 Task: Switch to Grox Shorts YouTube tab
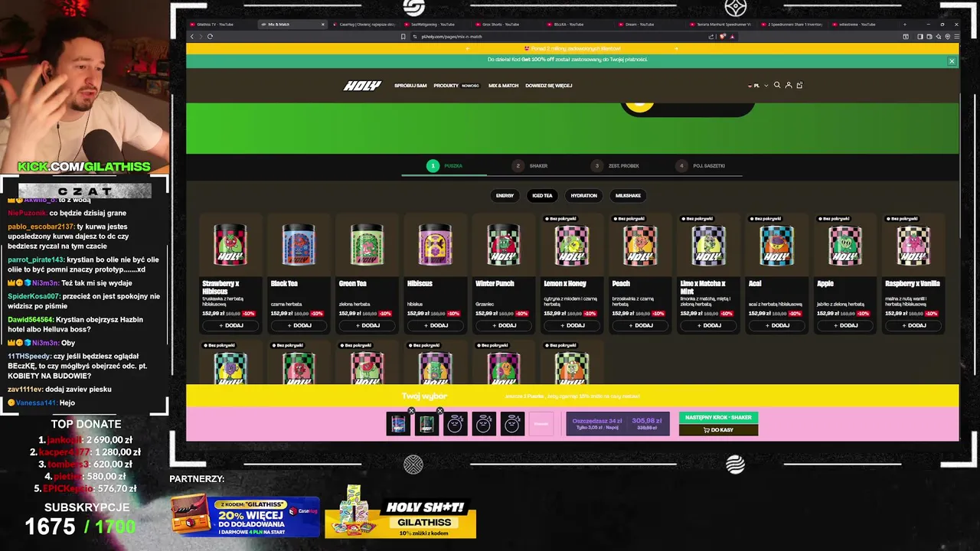pyautogui.click(x=505, y=24)
